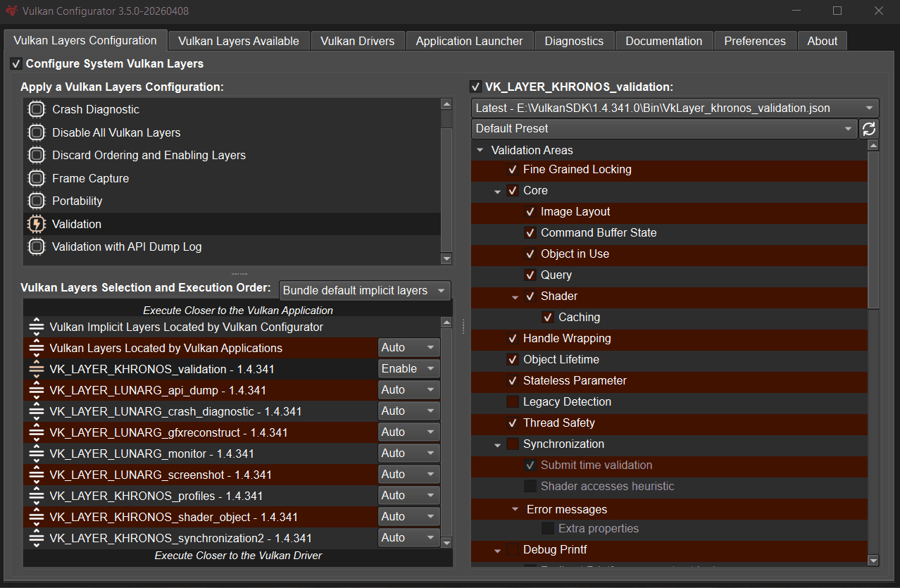
Task: Click the reload preset refresh icon
Action: tap(869, 129)
